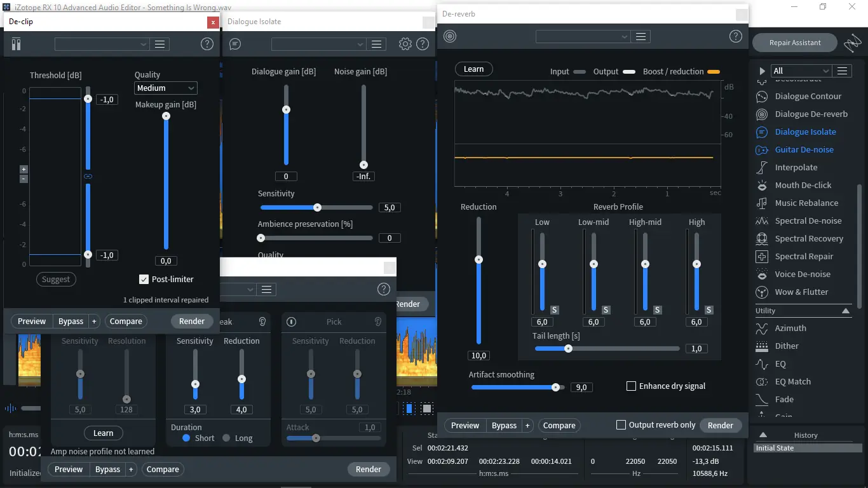Open the EQ utility module

tap(780, 364)
